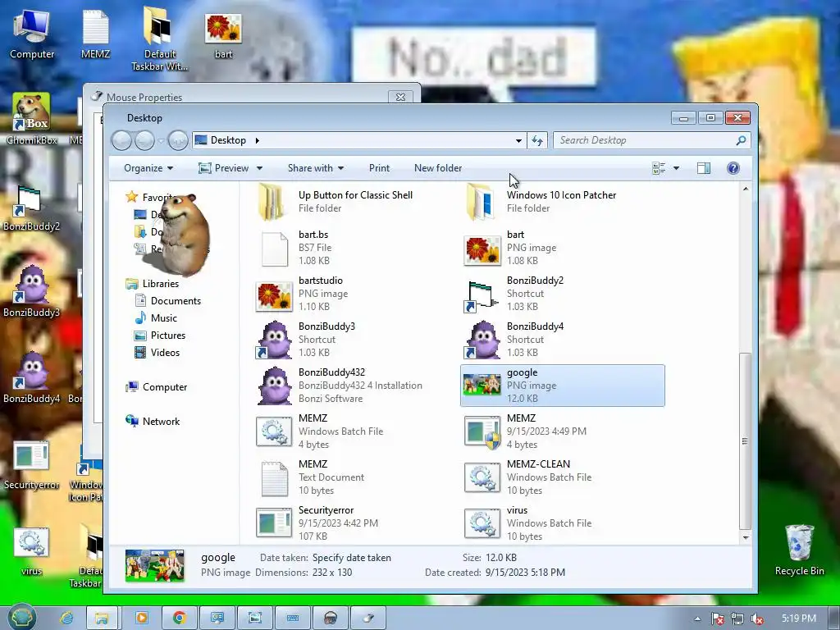Expand the Desktop breadcrumb arrow
The image size is (840, 630).
click(257, 140)
